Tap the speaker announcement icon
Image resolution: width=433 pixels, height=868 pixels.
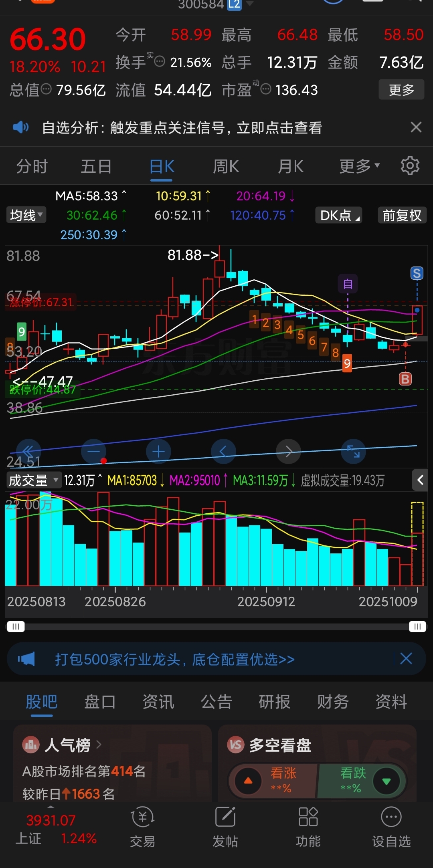pos(21,127)
